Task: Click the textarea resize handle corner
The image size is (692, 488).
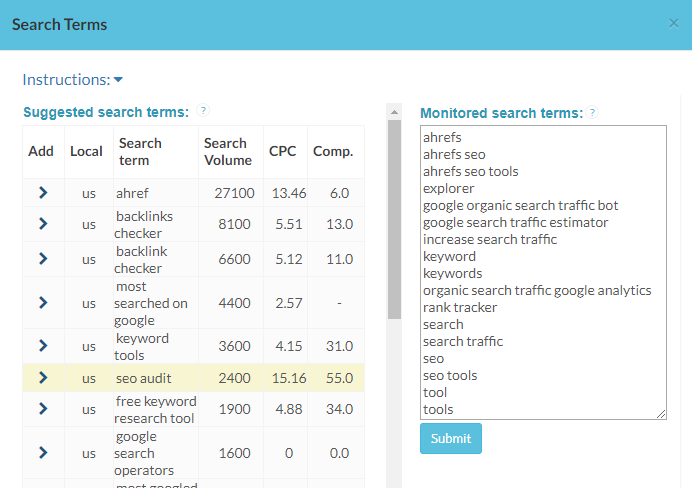Action: [x=661, y=414]
